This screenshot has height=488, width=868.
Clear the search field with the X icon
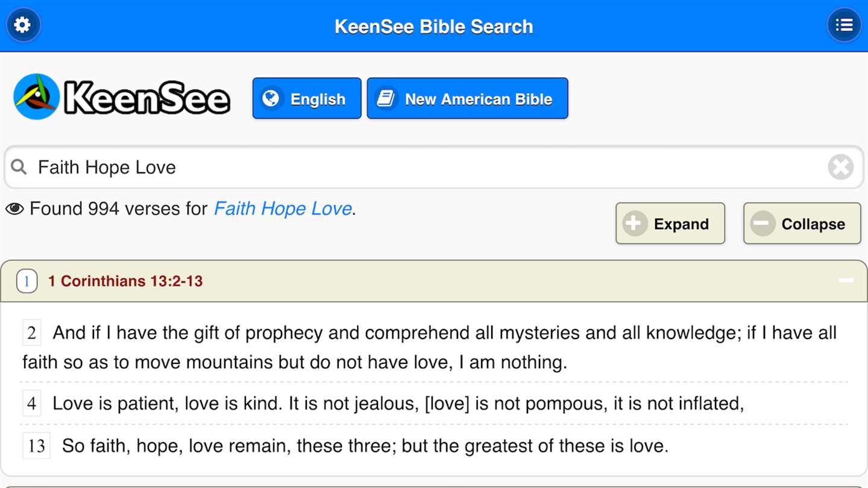[840, 167]
